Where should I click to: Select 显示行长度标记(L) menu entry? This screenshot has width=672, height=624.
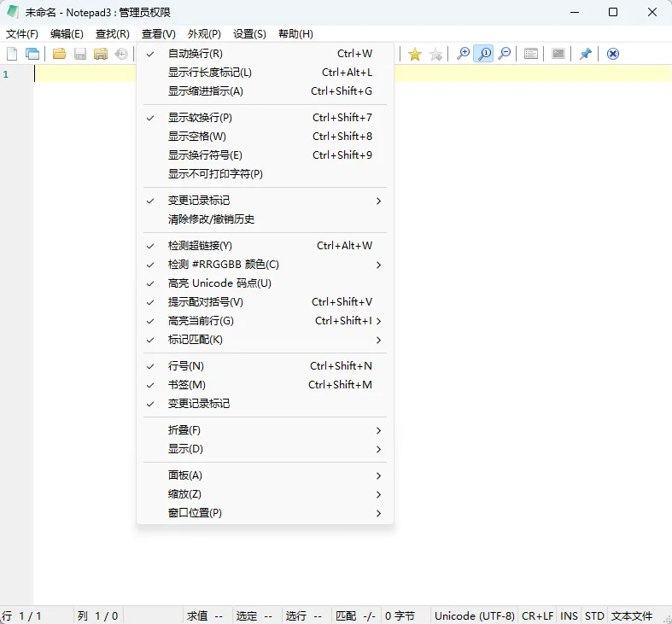click(x=265, y=73)
